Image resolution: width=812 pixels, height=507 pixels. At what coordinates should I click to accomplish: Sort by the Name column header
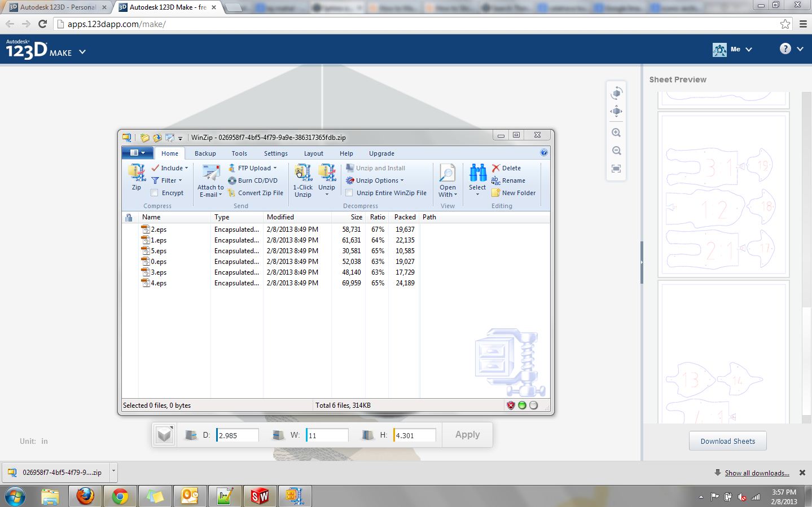click(x=174, y=217)
